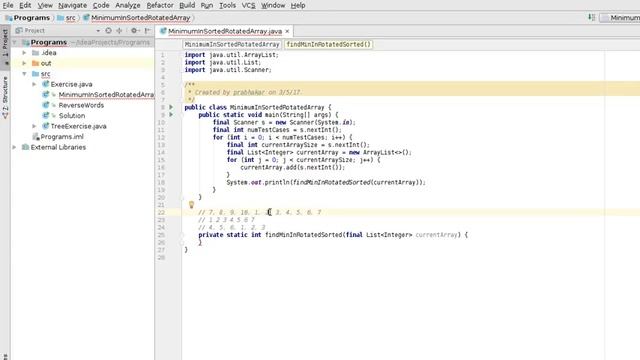Image resolution: width=640 pixels, height=360 pixels.
Task: Select Programs.iml file
Action: click(62, 137)
